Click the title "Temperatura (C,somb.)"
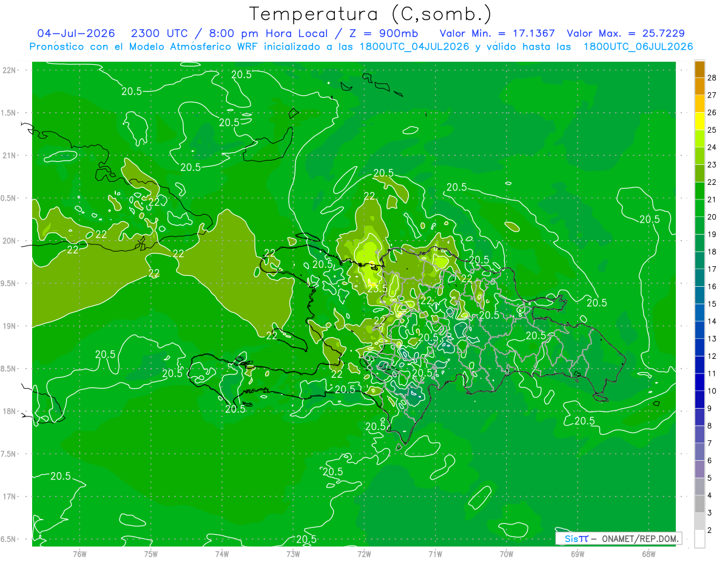This screenshot has width=728, height=562. coord(370,14)
